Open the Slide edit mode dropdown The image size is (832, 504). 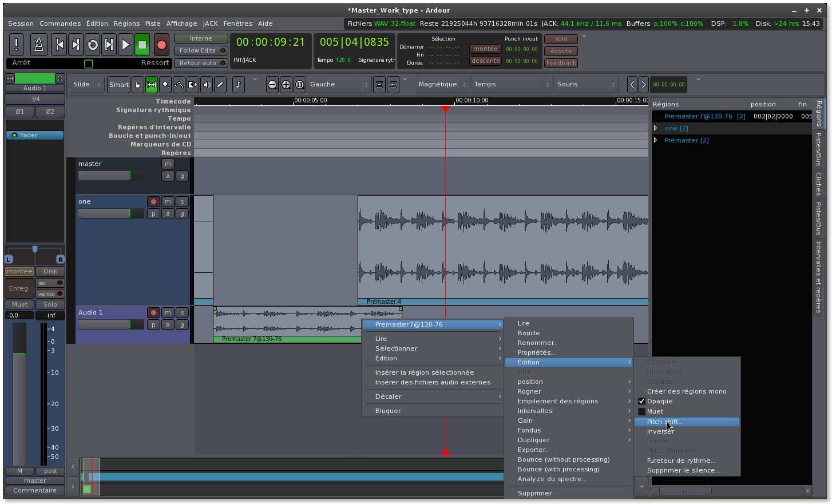tap(87, 85)
